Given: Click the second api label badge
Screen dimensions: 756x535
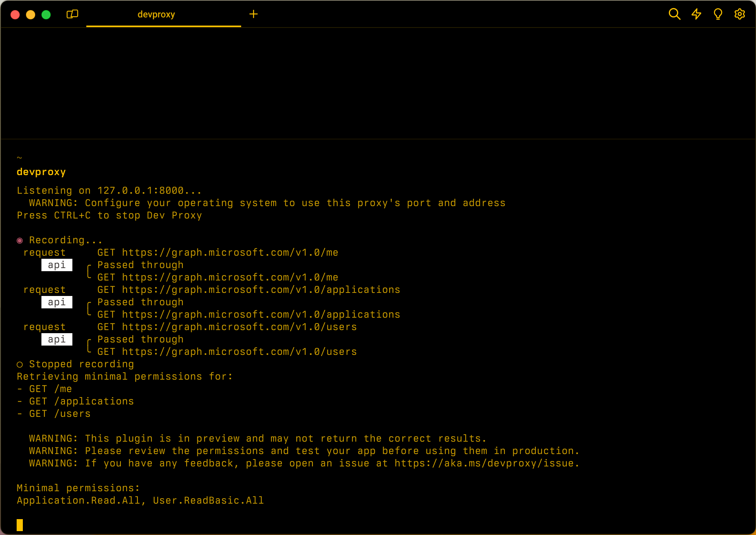Looking at the screenshot, I should (x=57, y=302).
